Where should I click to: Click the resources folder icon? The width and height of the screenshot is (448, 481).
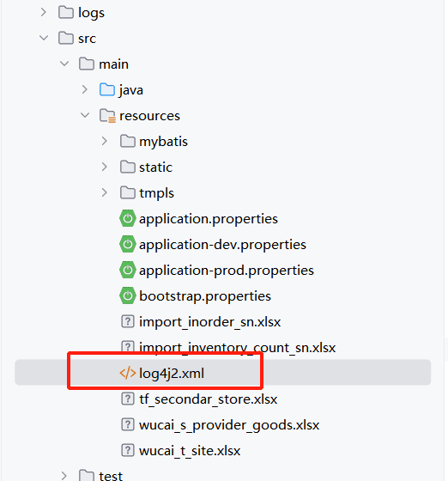(107, 116)
